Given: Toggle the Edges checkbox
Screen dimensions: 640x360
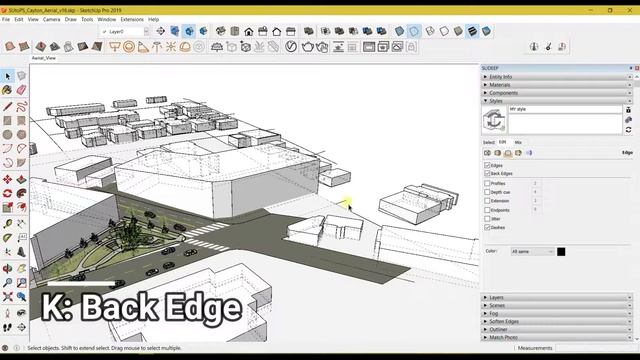Looking at the screenshot, I should click(487, 165).
